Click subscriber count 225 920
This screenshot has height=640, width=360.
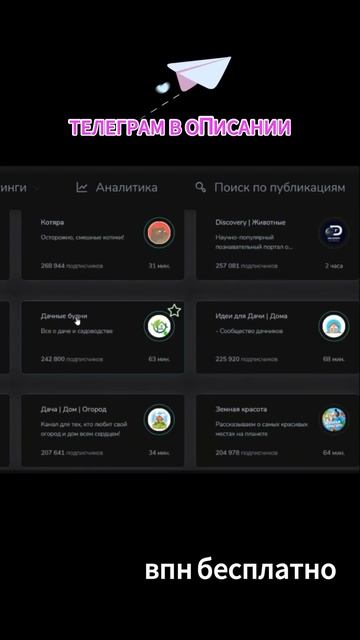coord(227,359)
